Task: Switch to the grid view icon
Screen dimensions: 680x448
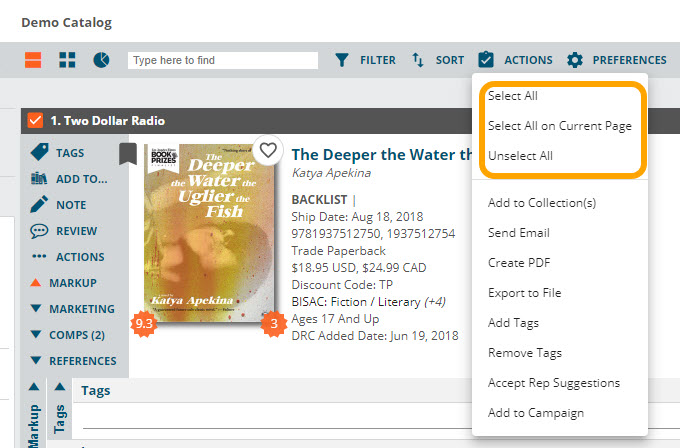Action: coord(67,61)
